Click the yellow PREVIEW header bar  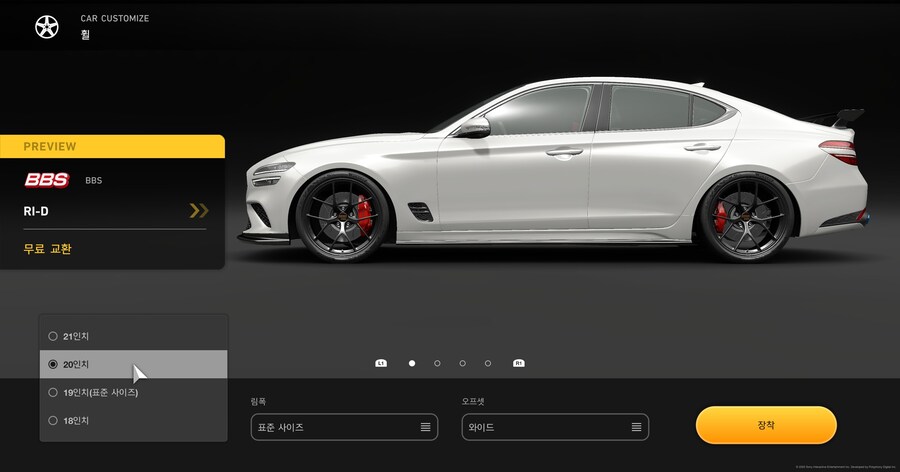pyautogui.click(x=112, y=146)
